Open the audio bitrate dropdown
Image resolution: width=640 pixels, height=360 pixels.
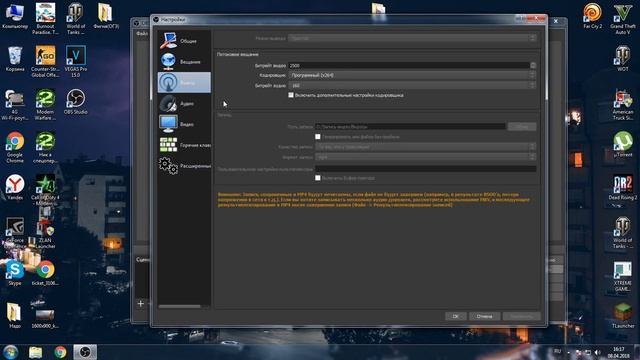point(412,85)
